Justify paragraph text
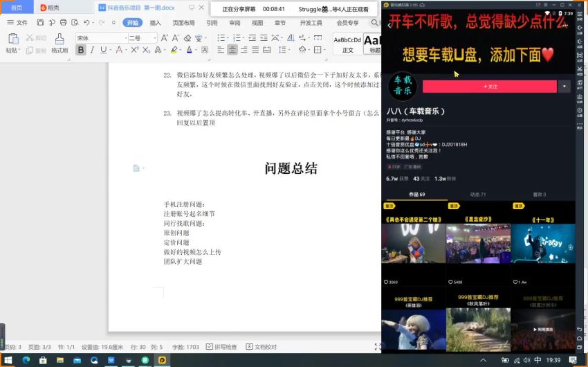The width and height of the screenshot is (588, 367). click(x=255, y=50)
